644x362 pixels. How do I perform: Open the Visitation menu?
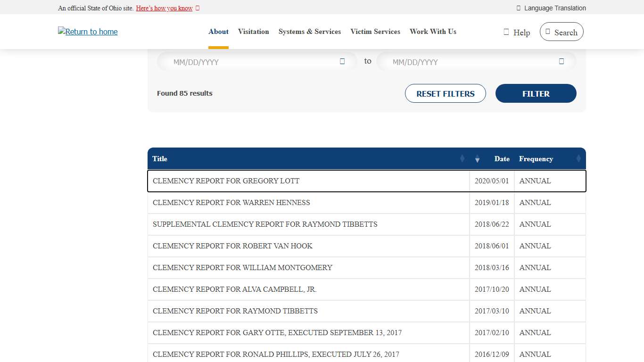(253, 32)
